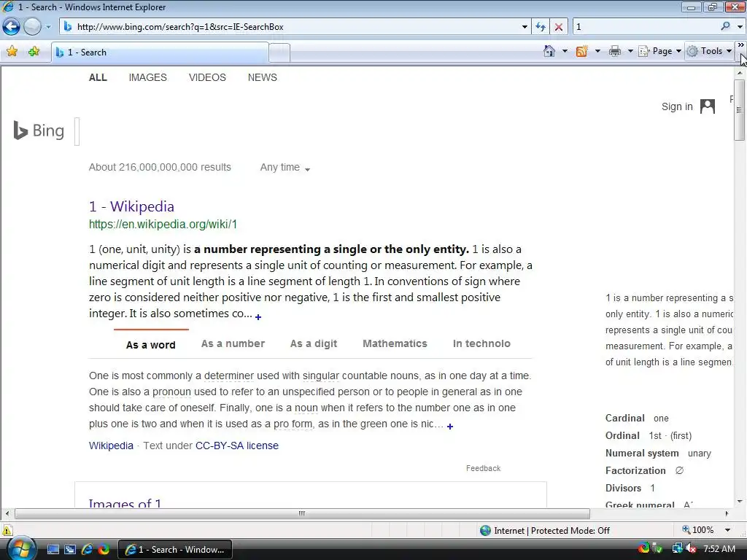Switch to Bing VIDEOS results
The width and height of the screenshot is (747, 560).
tap(207, 77)
